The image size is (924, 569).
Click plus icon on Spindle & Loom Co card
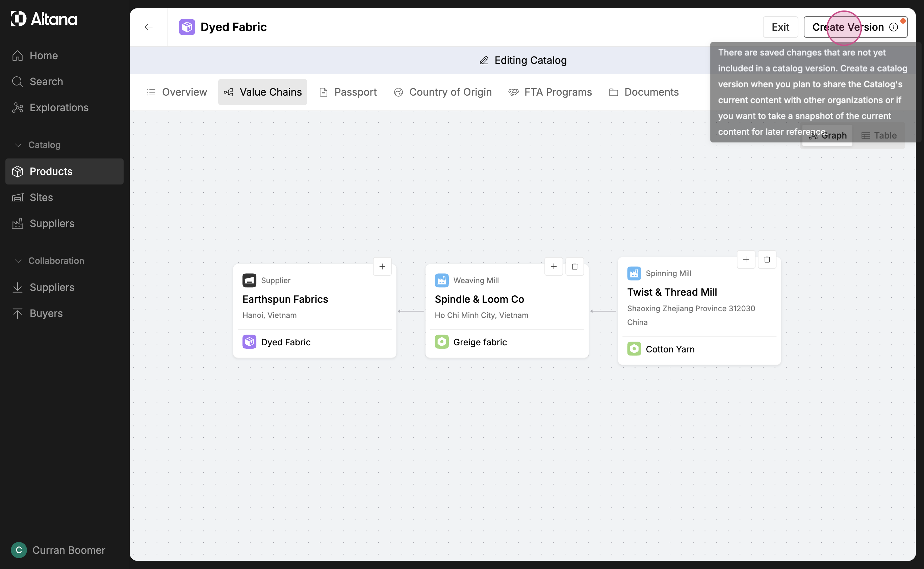[x=553, y=267]
